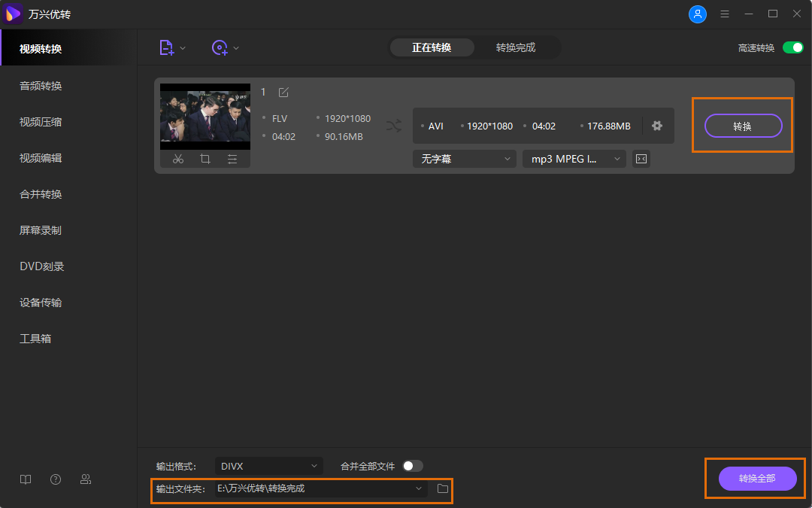Select 视频压缩 in the sidebar

click(x=41, y=122)
